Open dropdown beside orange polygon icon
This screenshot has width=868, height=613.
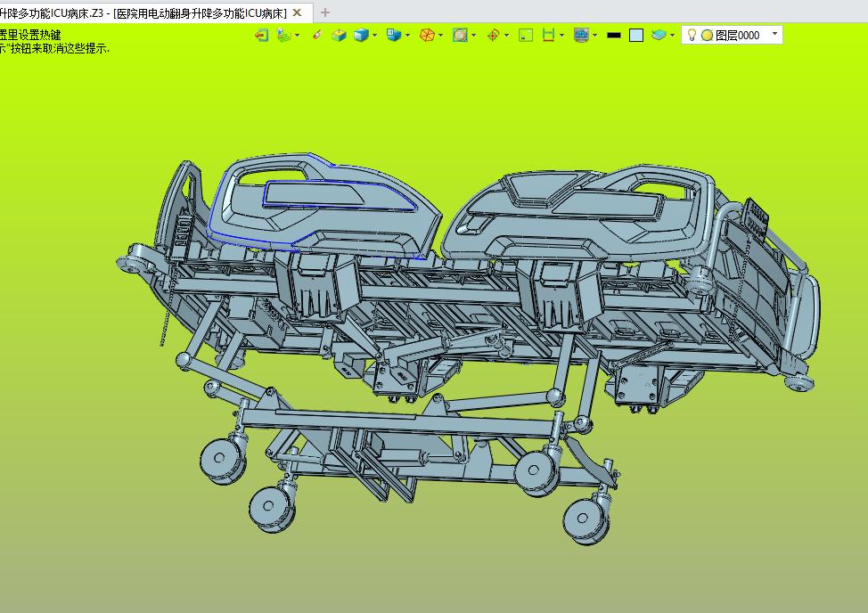click(440, 36)
